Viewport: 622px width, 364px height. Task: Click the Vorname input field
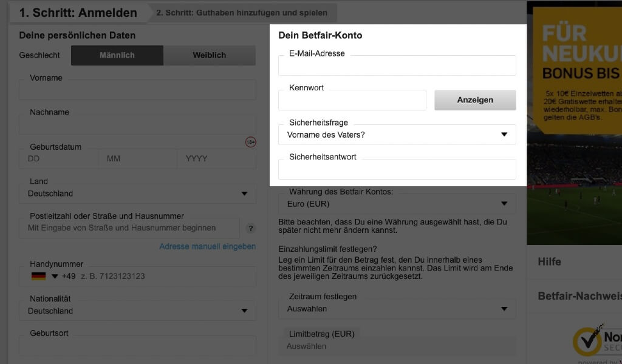(137, 90)
